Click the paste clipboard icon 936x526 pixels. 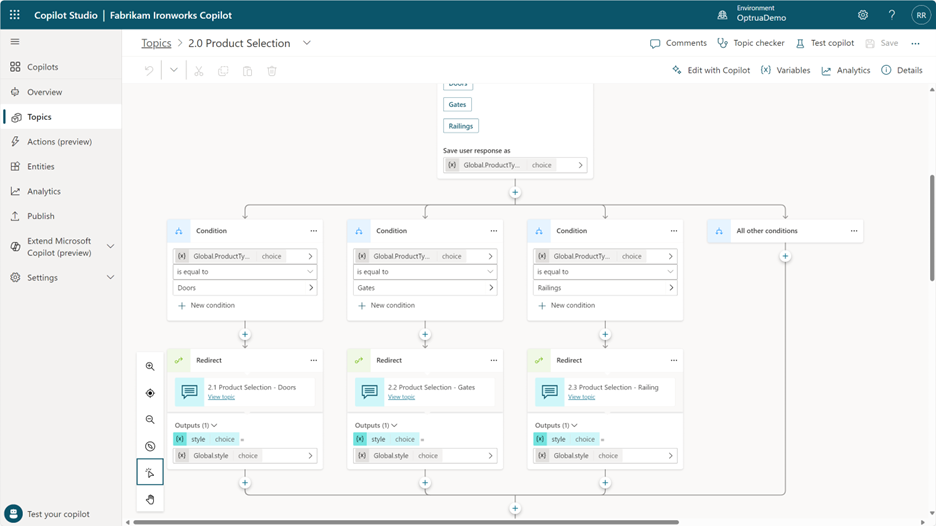click(247, 71)
